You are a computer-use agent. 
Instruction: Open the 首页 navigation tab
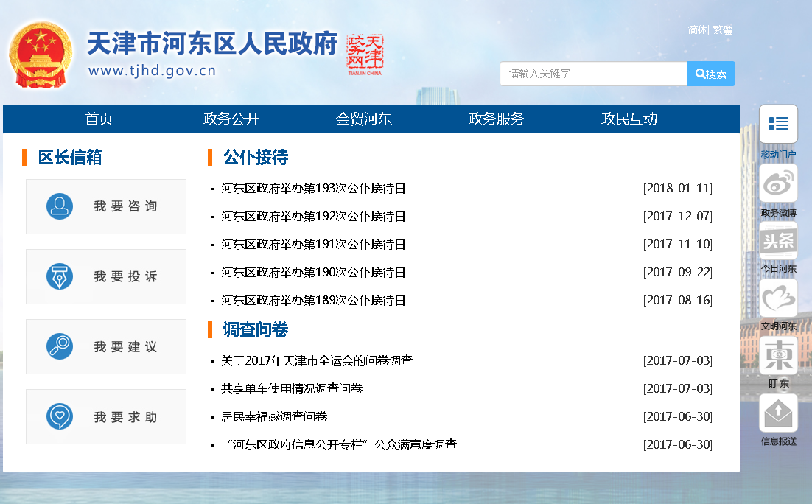point(99,119)
